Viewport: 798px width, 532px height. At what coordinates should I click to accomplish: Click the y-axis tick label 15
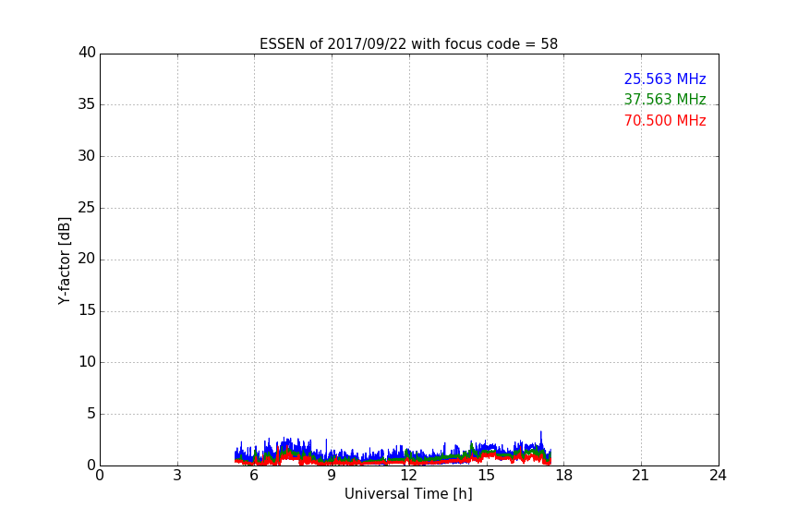(87, 310)
